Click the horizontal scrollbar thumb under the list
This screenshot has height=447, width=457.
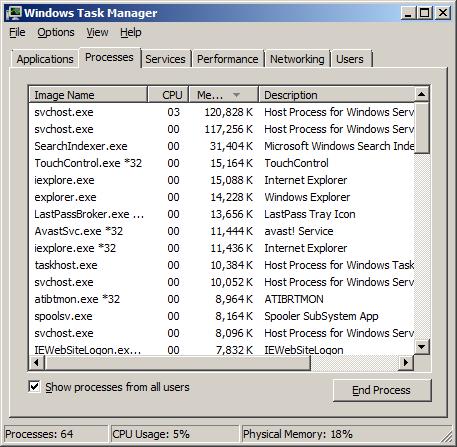click(177, 362)
